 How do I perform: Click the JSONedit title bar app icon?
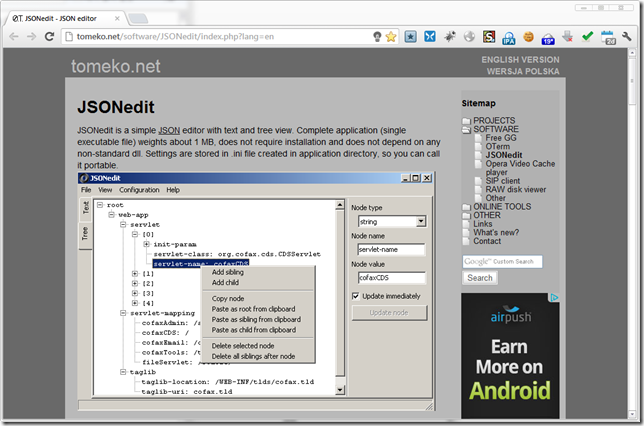click(x=84, y=178)
